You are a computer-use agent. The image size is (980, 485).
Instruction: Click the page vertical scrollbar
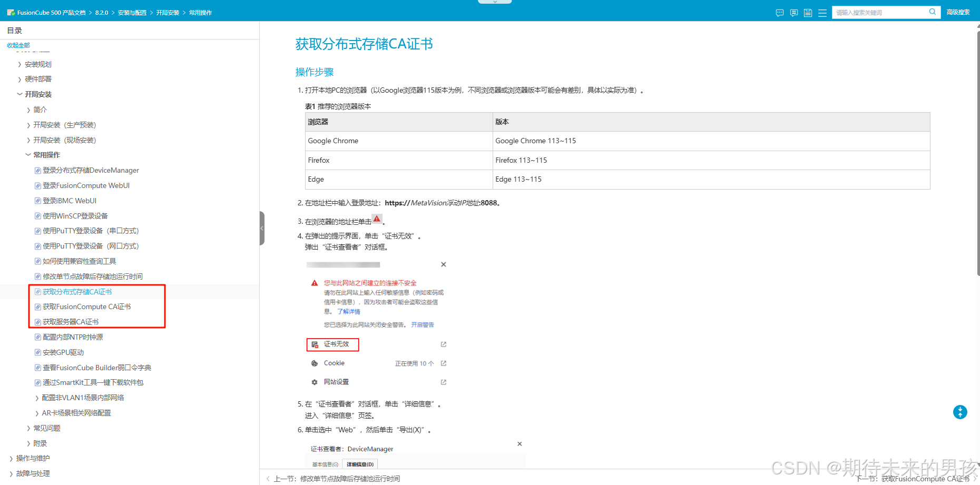point(978,153)
